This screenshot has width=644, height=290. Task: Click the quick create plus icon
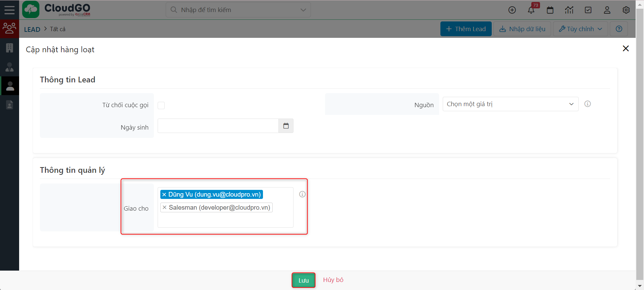pos(512,10)
